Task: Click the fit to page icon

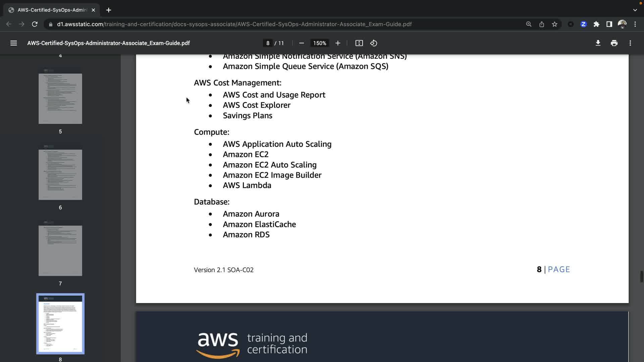Action: (x=359, y=43)
